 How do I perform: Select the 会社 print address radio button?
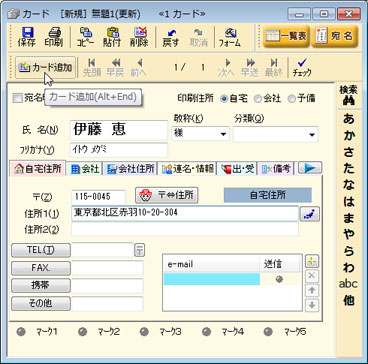(x=257, y=99)
